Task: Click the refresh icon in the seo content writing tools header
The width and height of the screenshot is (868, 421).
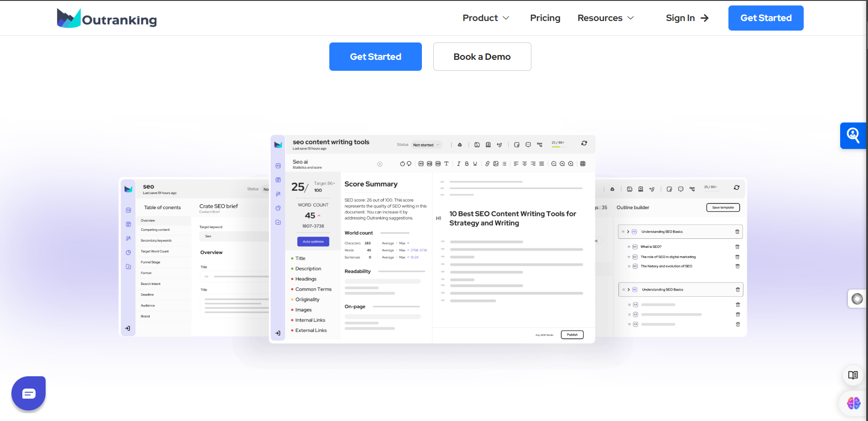Action: [x=584, y=143]
